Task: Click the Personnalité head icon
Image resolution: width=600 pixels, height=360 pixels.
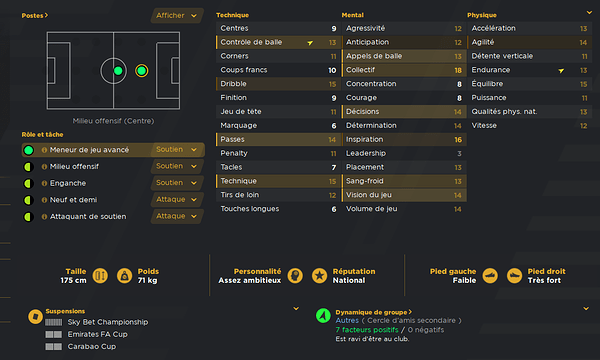Action: click(x=295, y=275)
